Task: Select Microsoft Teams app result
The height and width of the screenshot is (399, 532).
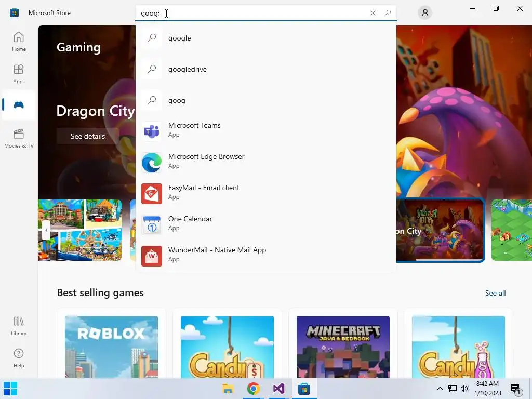Action: click(265, 130)
